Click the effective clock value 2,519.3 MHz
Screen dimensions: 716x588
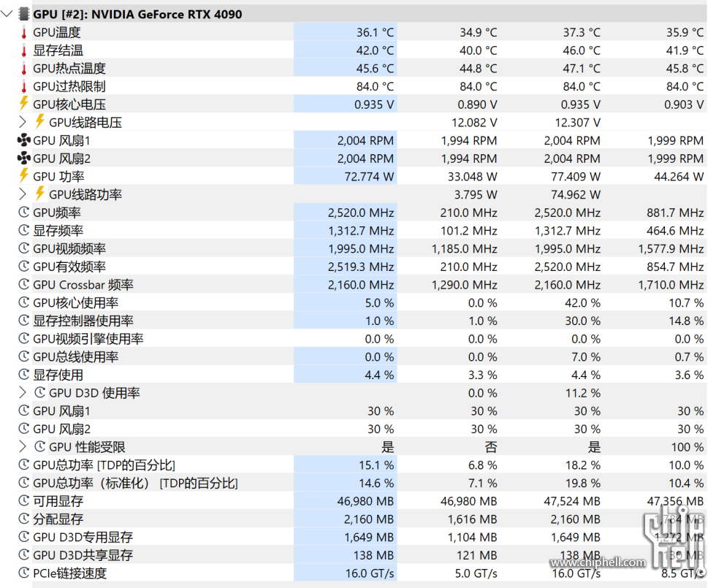tap(361, 267)
